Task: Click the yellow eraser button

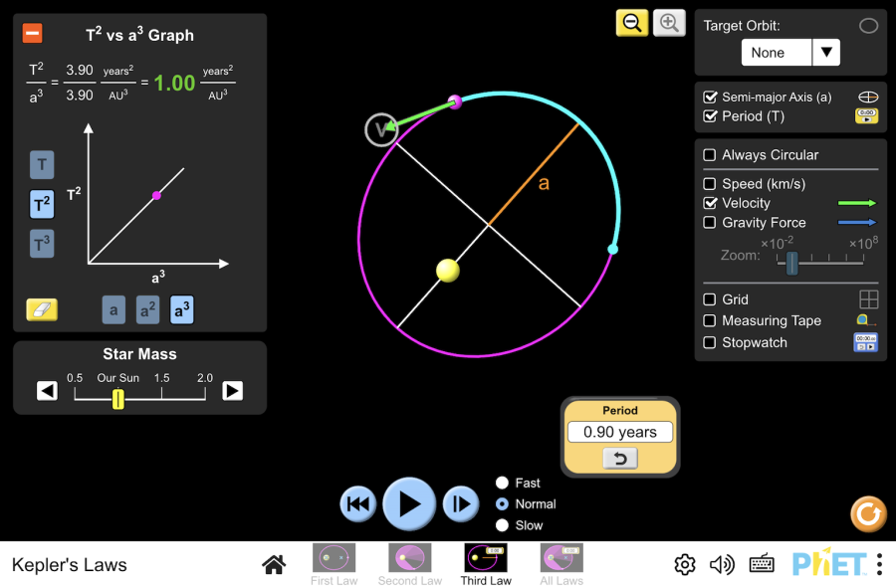Action: click(x=42, y=309)
